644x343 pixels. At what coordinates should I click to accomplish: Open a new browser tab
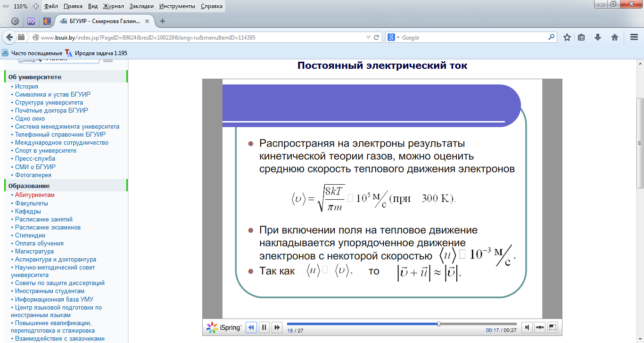(x=163, y=21)
